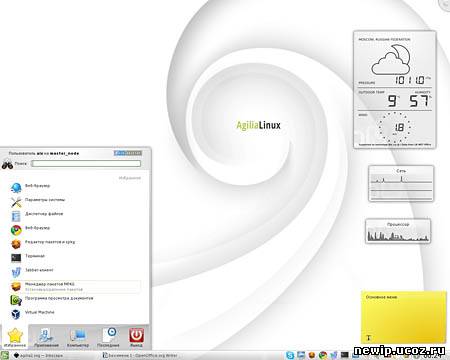
Task: Switch to the Приложения tab
Action: [46, 337]
